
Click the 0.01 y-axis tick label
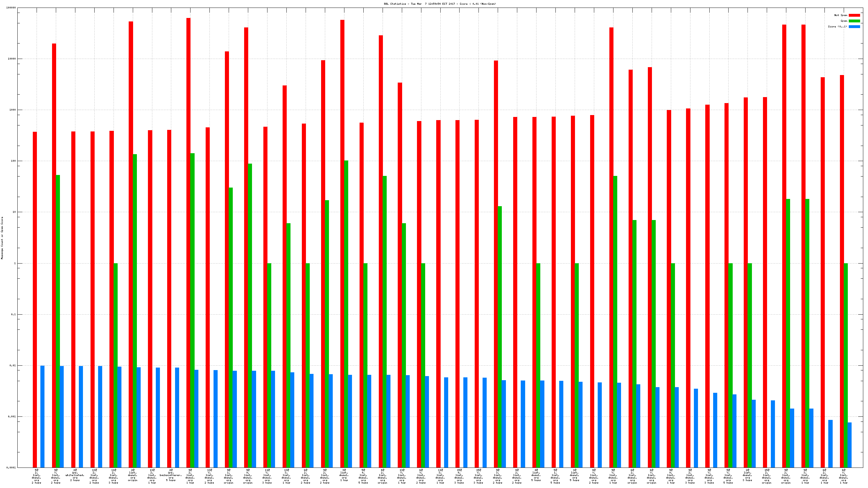[x=13, y=365]
